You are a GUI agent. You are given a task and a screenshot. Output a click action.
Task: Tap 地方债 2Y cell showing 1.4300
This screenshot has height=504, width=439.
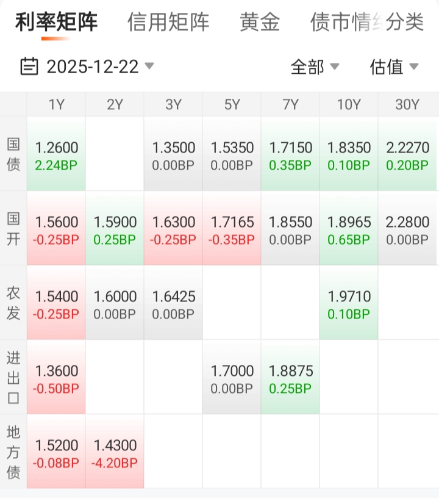click(115, 452)
